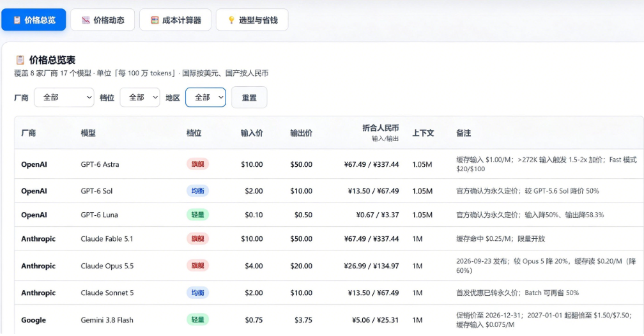The image size is (644, 336).
Task: Select the GPT-6 Astra model cell
Action: pyautogui.click(x=100, y=164)
